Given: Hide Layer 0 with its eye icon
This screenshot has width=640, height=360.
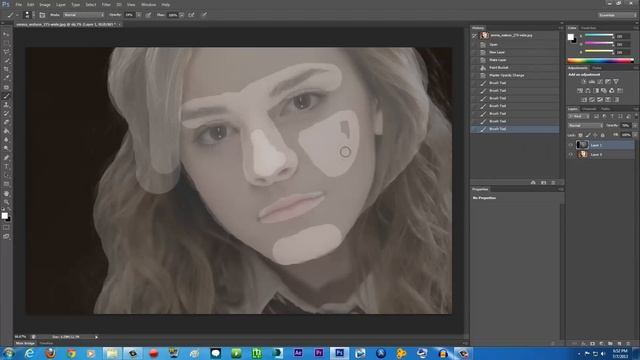Looking at the screenshot, I should point(571,154).
